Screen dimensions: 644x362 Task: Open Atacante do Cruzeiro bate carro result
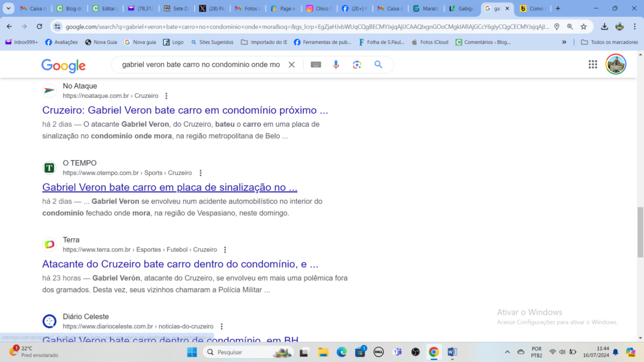[x=180, y=264]
